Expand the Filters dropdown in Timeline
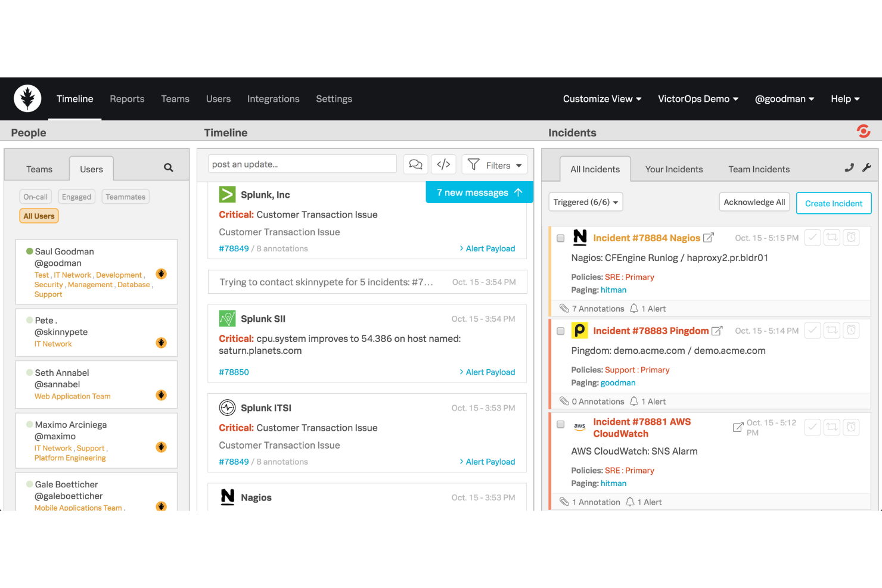The image size is (882, 588). [x=494, y=164]
